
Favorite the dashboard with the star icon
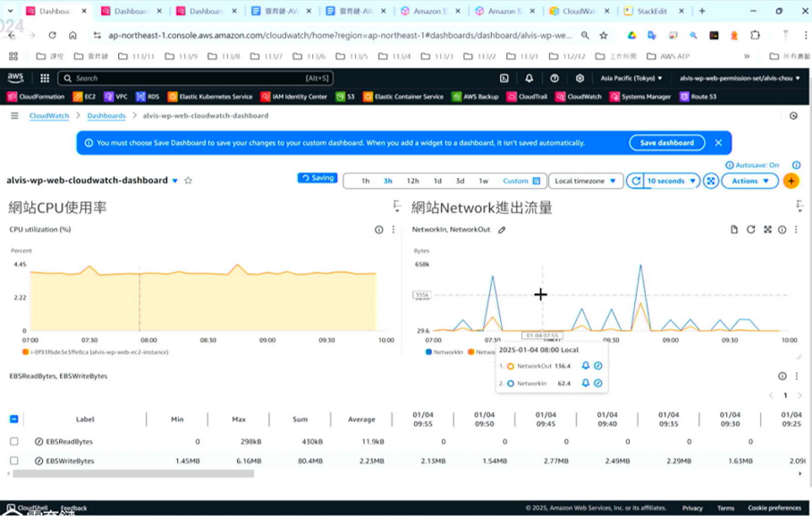[189, 181]
